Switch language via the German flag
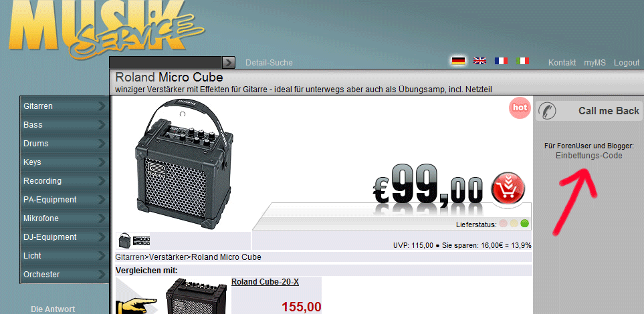Screen dimensions: 644x314 tap(458, 61)
